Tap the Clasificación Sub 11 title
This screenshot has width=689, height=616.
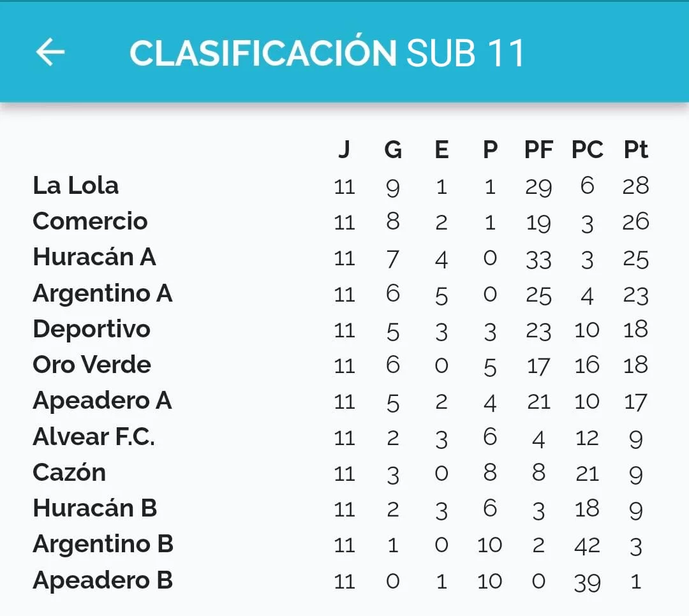327,53
